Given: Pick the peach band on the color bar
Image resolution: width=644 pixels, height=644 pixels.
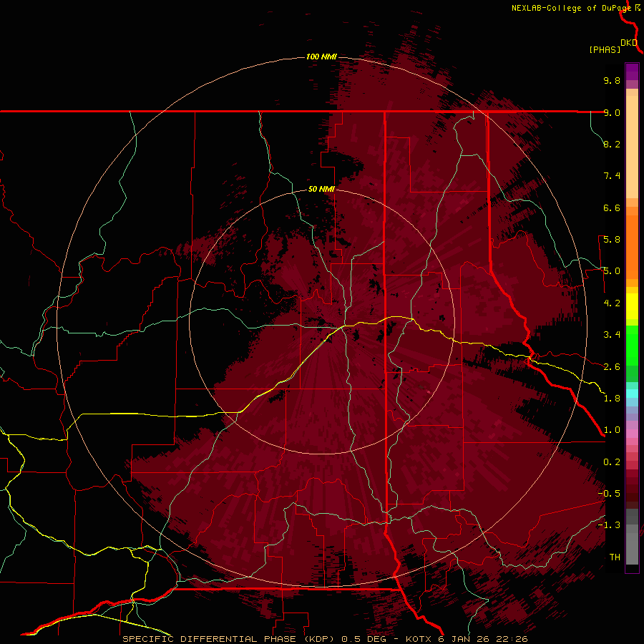Looking at the screenshot, I should coord(632,147).
